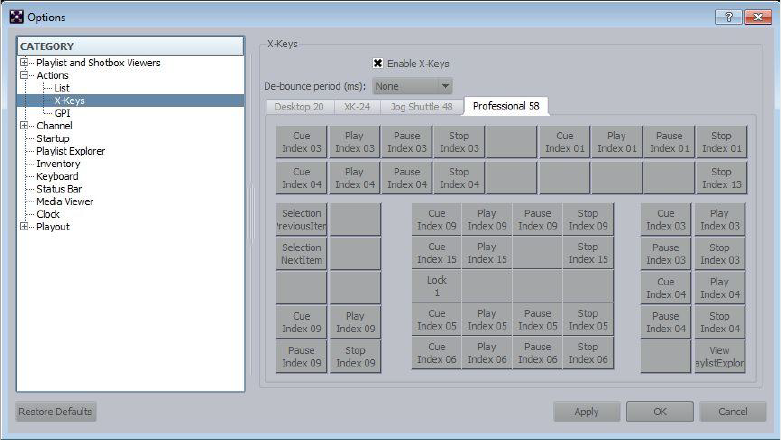781x440 pixels.
Task: Click the Cue Index 05 key
Action: (437, 319)
